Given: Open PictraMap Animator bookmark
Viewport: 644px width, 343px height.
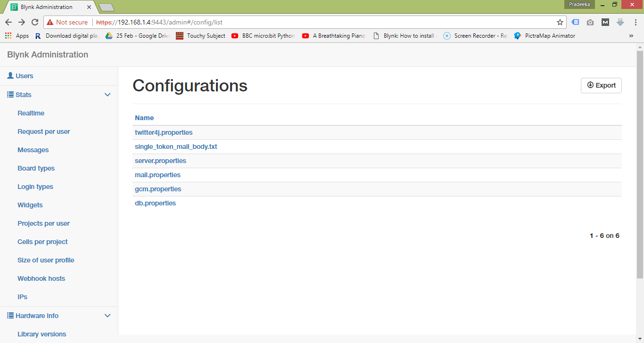Looking at the screenshot, I should pos(545,36).
